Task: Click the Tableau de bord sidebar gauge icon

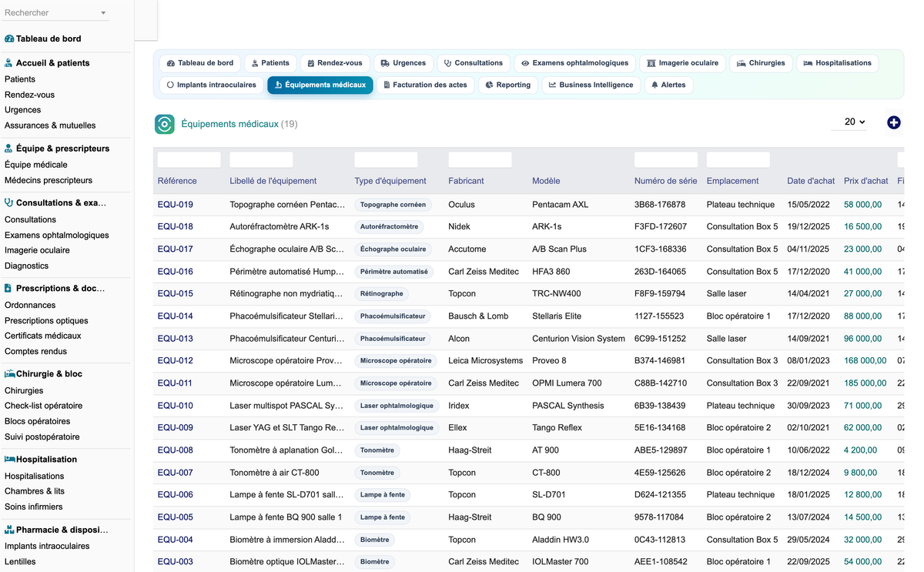Action: 9,38
